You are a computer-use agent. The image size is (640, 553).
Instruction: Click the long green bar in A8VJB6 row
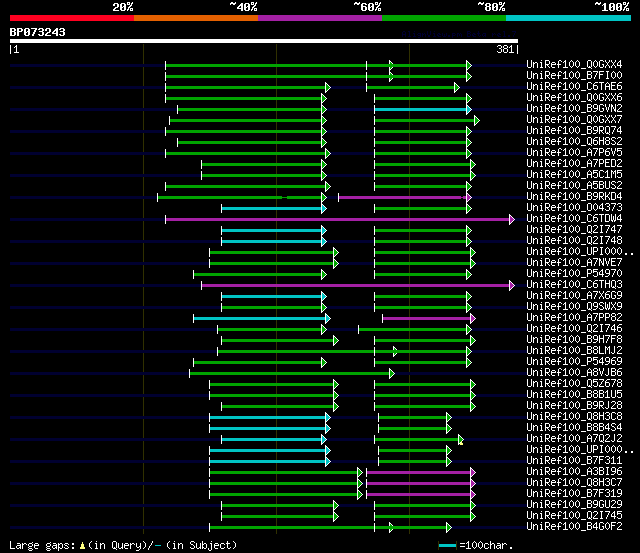coord(292,373)
